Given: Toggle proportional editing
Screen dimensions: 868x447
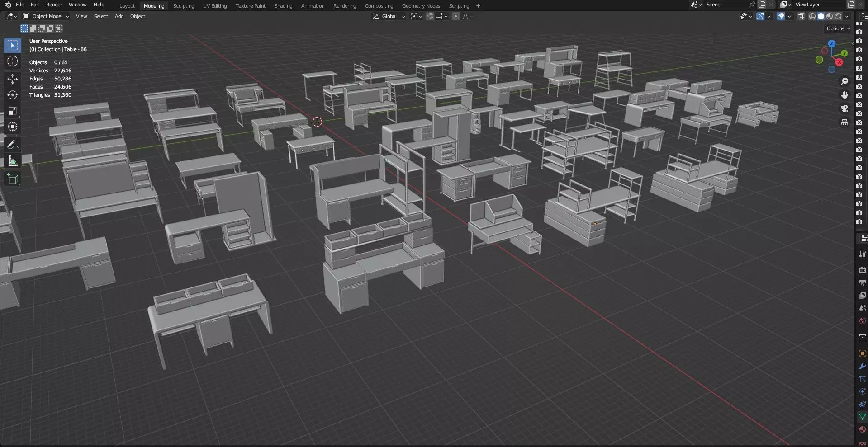Looking at the screenshot, I should [x=455, y=16].
